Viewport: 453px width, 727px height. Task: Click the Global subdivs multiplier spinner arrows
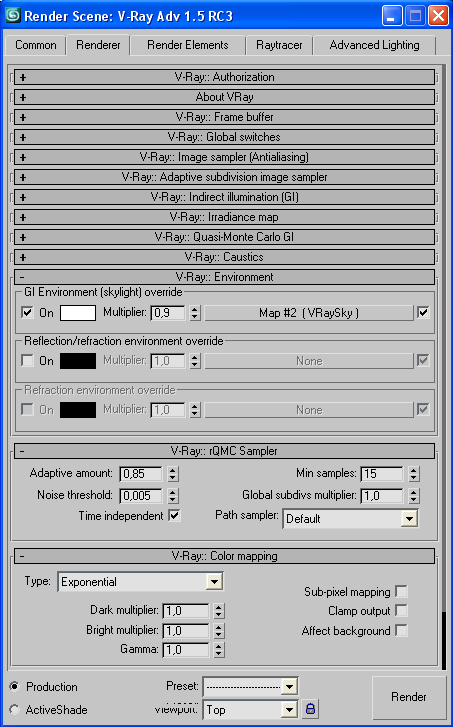pos(414,496)
